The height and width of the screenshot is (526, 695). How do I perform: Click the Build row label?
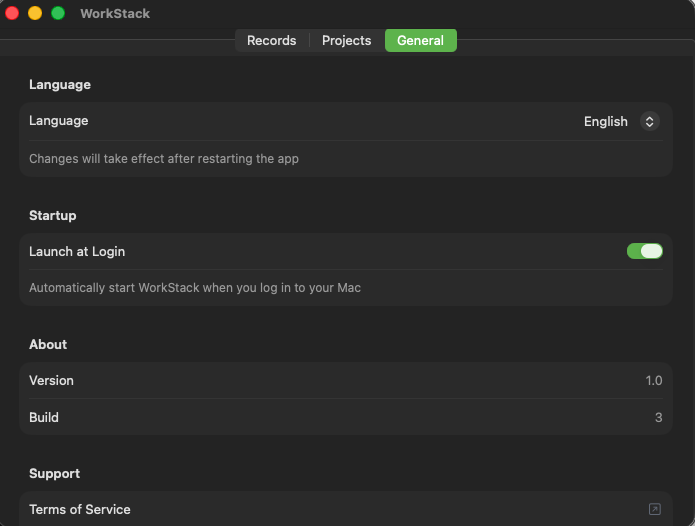click(44, 417)
